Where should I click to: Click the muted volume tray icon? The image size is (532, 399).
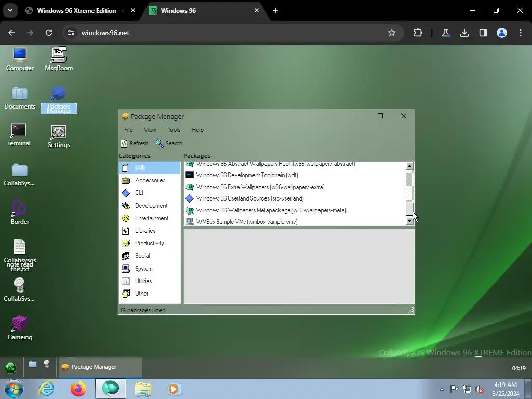pos(480,390)
